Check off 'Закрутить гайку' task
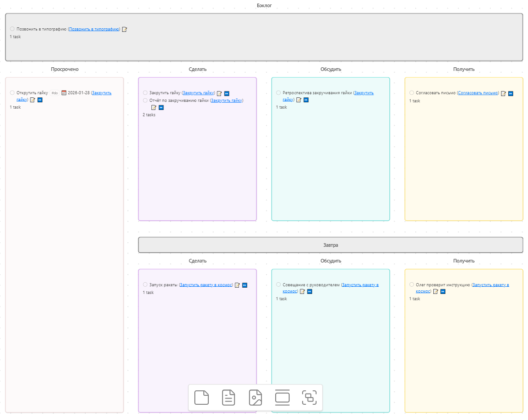 click(x=145, y=93)
